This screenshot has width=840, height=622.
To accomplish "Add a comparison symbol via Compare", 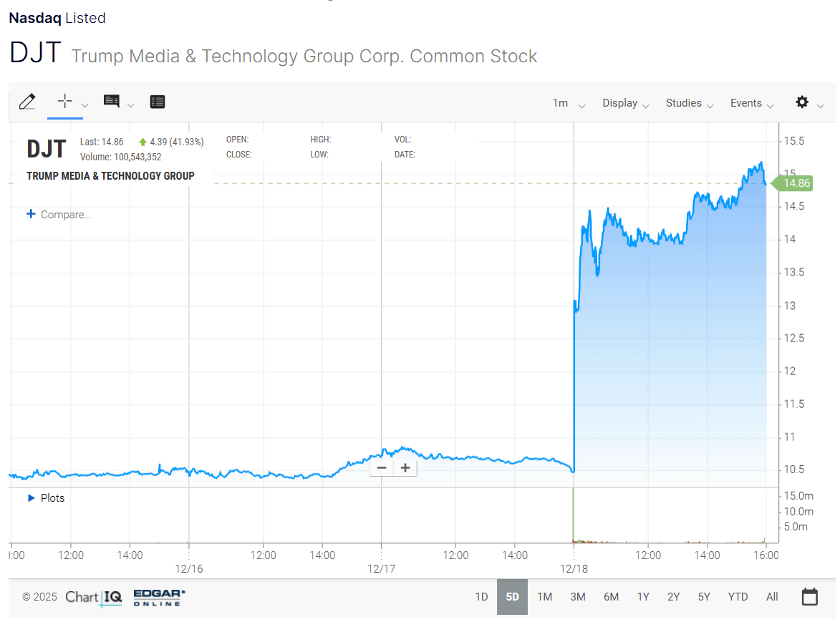I will click(x=59, y=214).
